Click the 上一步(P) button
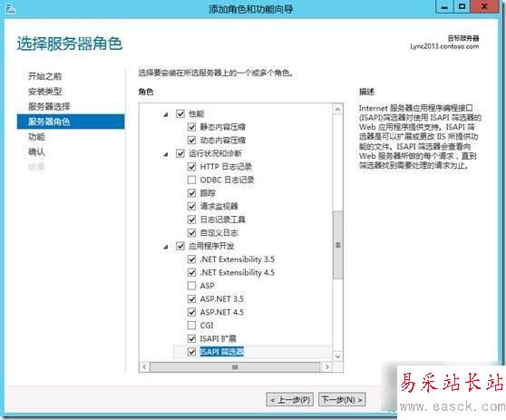This screenshot has width=506, height=420. [290, 400]
